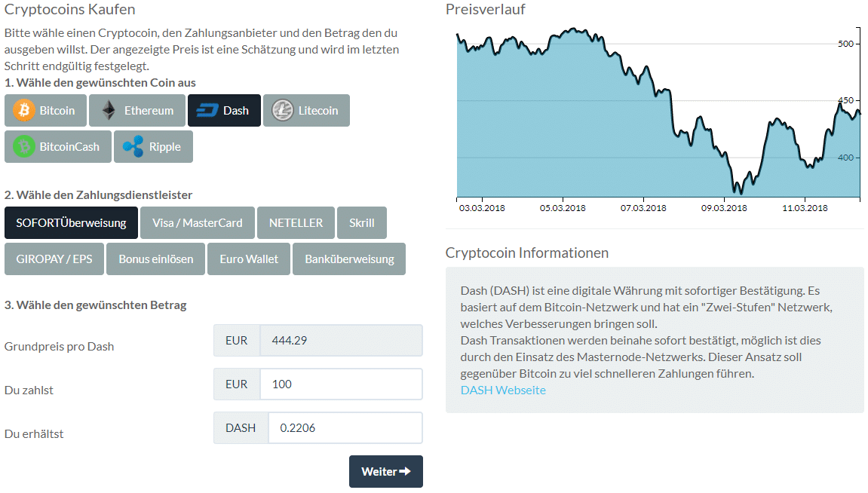This screenshot has height=493, width=868.
Task: Select the blue Ripple logo icon
Action: 133,147
